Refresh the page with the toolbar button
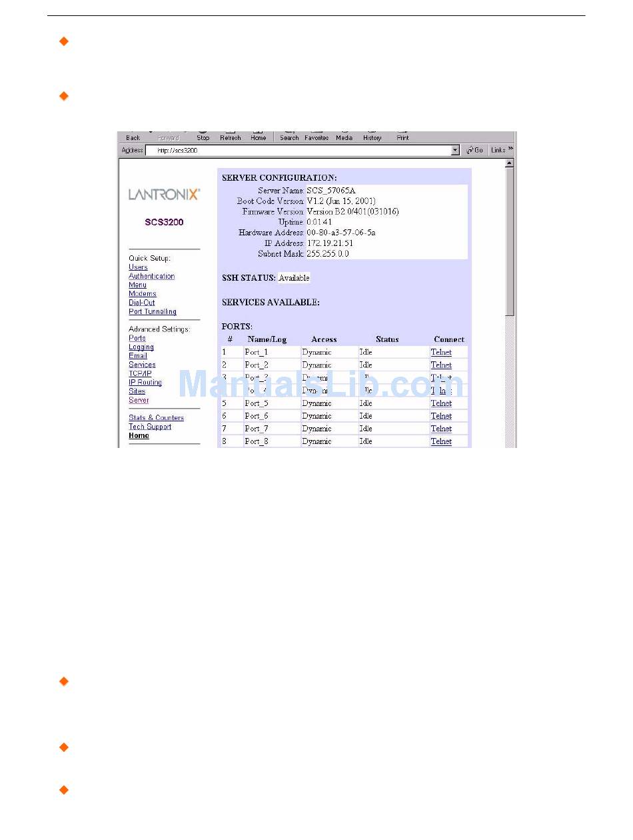This screenshot has height=840, width=633. point(231,136)
